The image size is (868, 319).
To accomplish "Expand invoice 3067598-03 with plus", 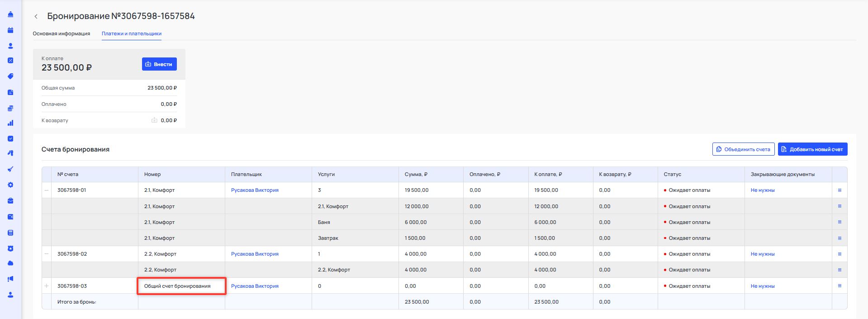I will [x=47, y=286].
